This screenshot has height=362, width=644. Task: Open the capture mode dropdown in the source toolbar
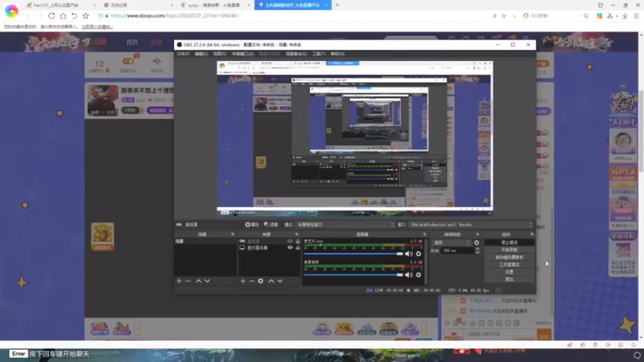[345, 224]
